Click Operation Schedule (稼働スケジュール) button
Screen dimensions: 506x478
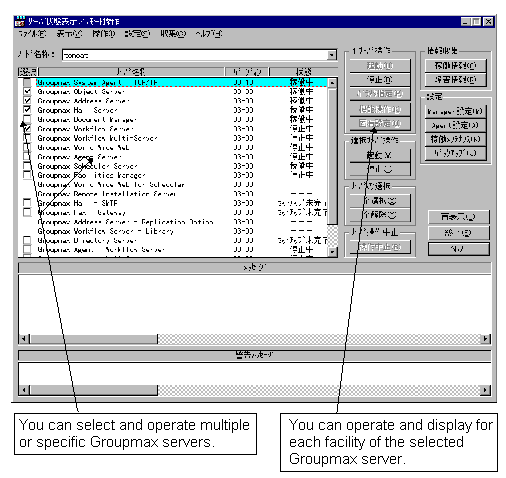455,139
